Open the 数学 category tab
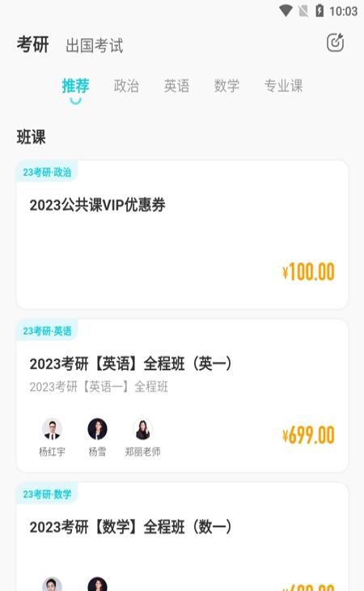Viewport: 364px width, 591px height. [x=226, y=86]
